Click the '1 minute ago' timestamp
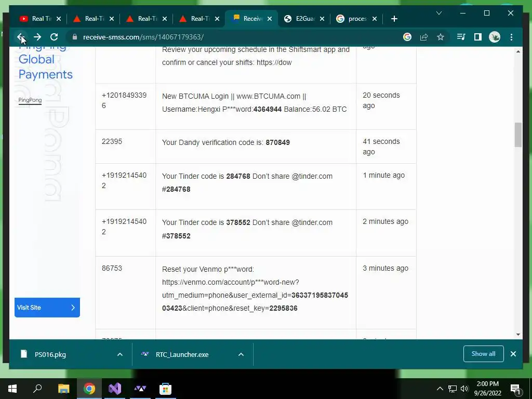The height and width of the screenshot is (399, 532). 384,176
